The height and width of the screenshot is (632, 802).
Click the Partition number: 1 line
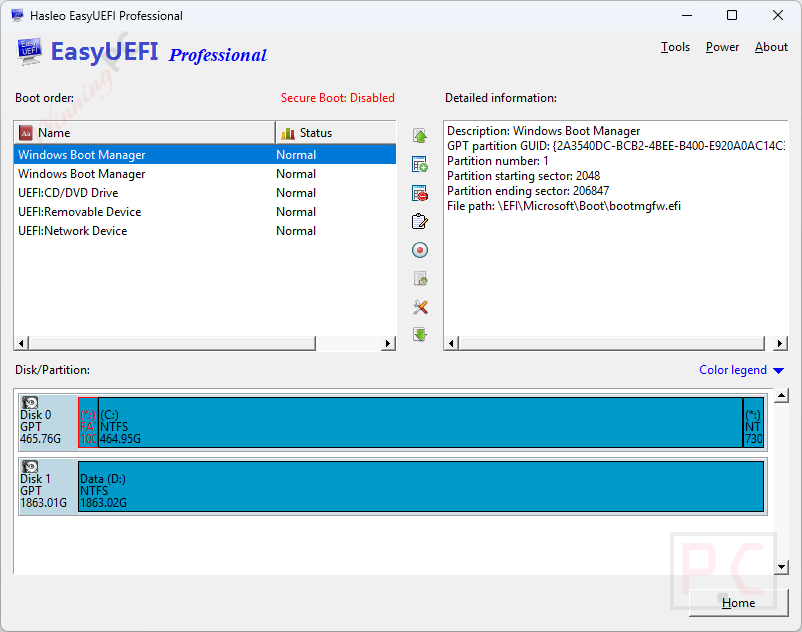497,161
